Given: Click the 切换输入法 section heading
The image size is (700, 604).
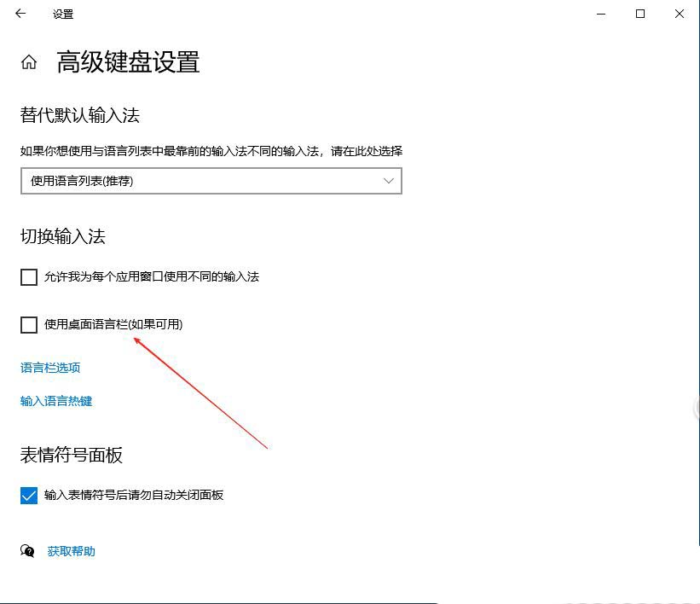Looking at the screenshot, I should [x=63, y=236].
